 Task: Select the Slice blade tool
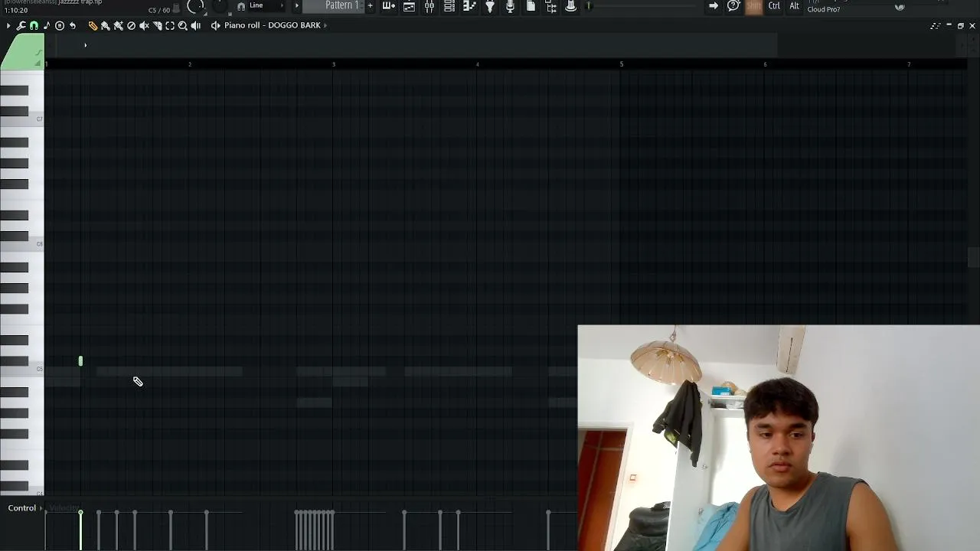pos(157,25)
